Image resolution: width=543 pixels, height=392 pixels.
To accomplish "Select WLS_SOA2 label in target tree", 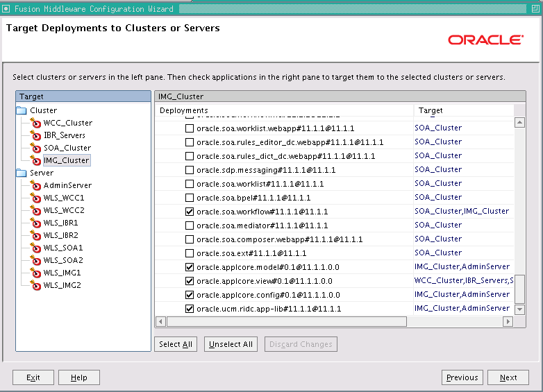I will point(63,260).
